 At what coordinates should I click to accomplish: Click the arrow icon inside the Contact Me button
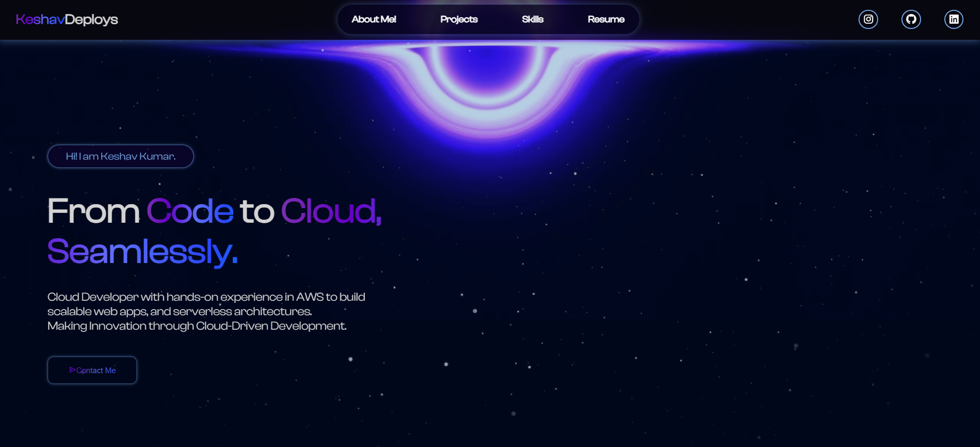click(72, 370)
